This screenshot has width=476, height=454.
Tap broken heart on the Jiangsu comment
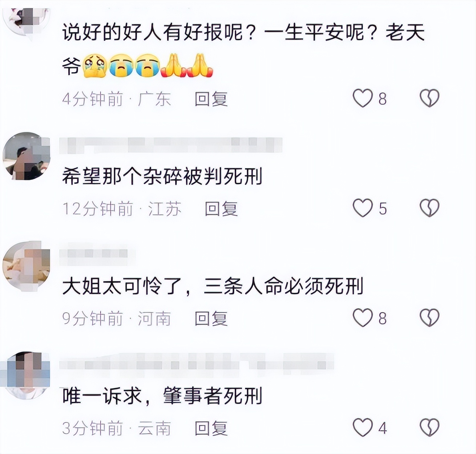point(429,208)
